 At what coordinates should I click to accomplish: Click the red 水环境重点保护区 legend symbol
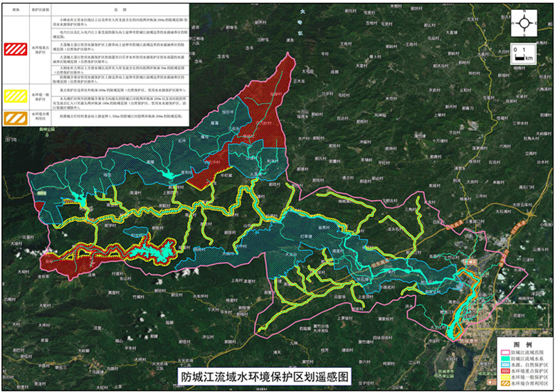504,371
